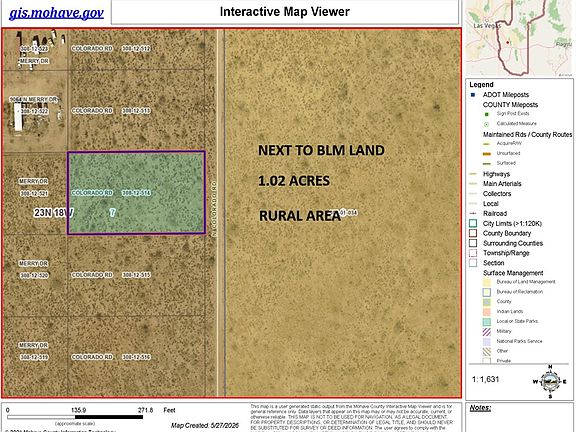576x432 pixels.
Task: Click the Notes heading
Action: pos(480,408)
